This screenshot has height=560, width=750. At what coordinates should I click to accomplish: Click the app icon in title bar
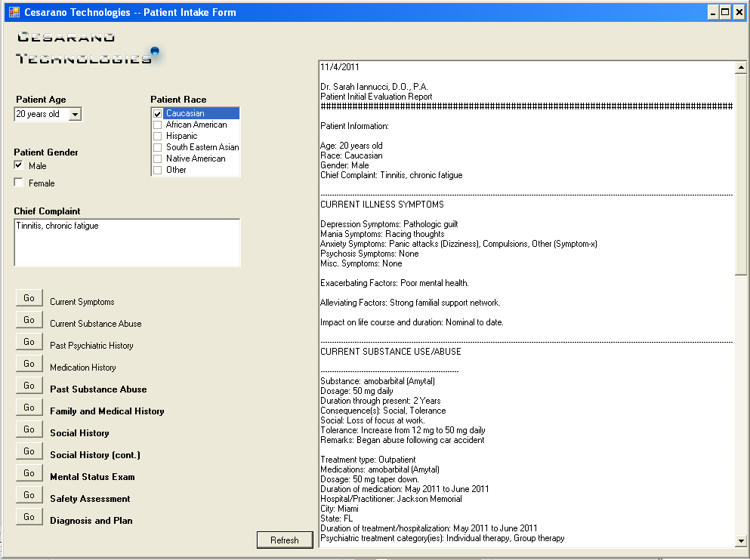click(x=14, y=12)
